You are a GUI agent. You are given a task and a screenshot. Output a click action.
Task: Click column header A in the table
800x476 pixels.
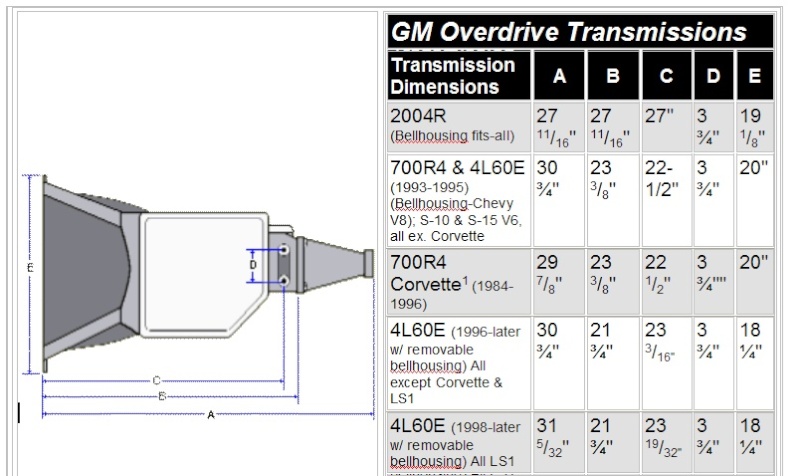(559, 76)
